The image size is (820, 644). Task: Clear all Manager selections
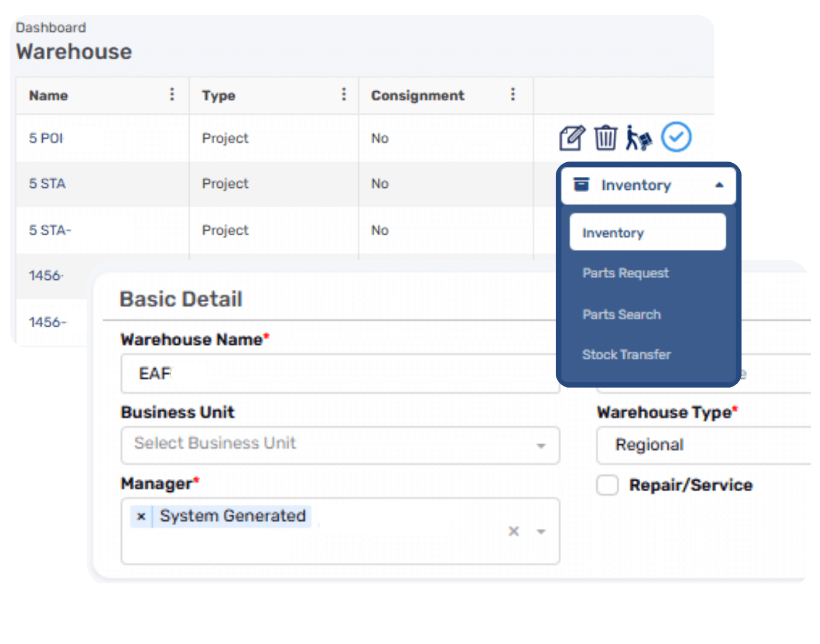pos(514,531)
